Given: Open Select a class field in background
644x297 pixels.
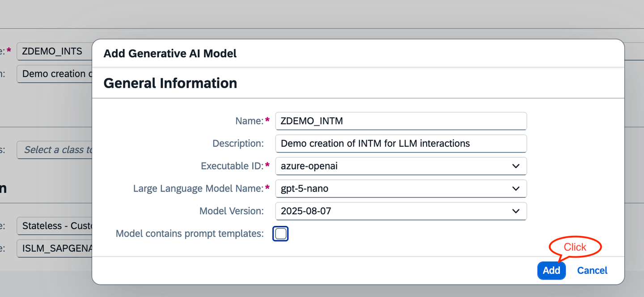Looking at the screenshot, I should tap(55, 150).
